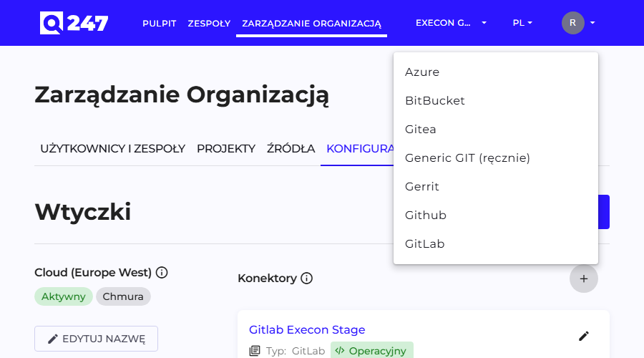Click the Operacyjny status badge
The width and height of the screenshot is (644, 358).
371,351
